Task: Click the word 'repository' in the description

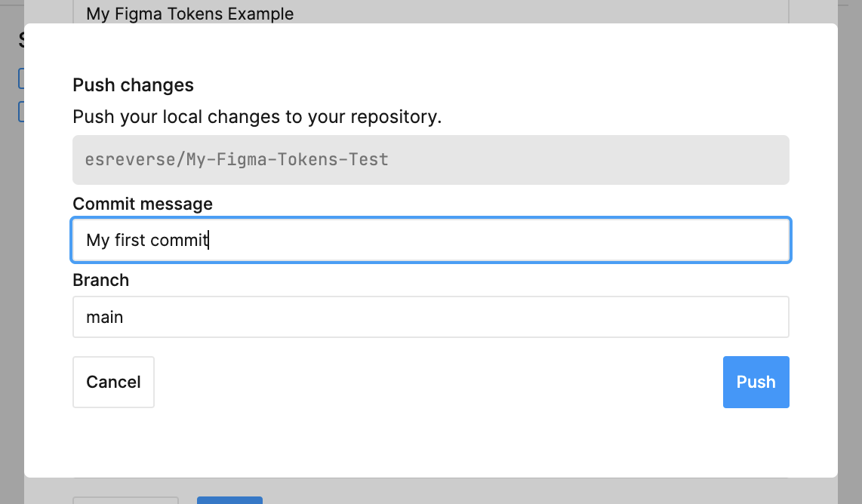Action: pyautogui.click(x=402, y=117)
